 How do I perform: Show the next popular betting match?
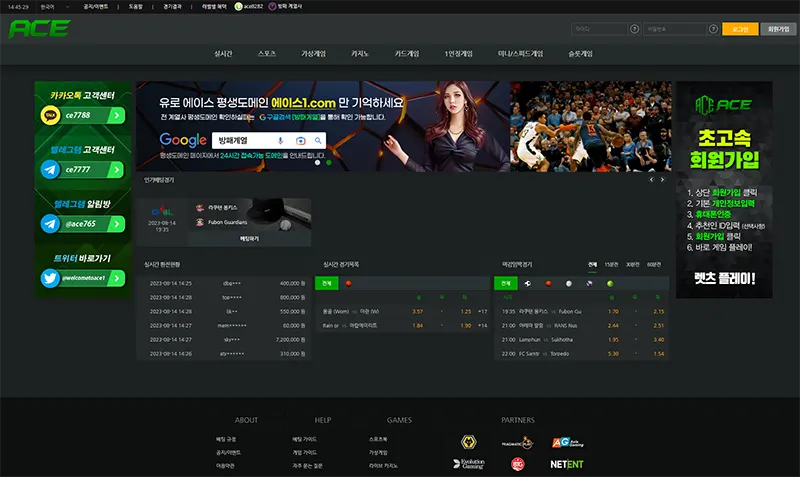click(x=662, y=180)
